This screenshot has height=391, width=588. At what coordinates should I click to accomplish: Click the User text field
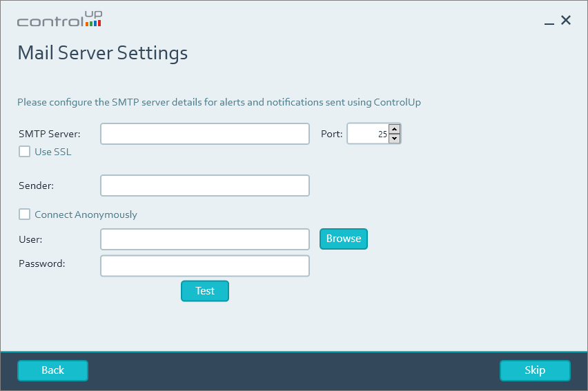click(204, 239)
